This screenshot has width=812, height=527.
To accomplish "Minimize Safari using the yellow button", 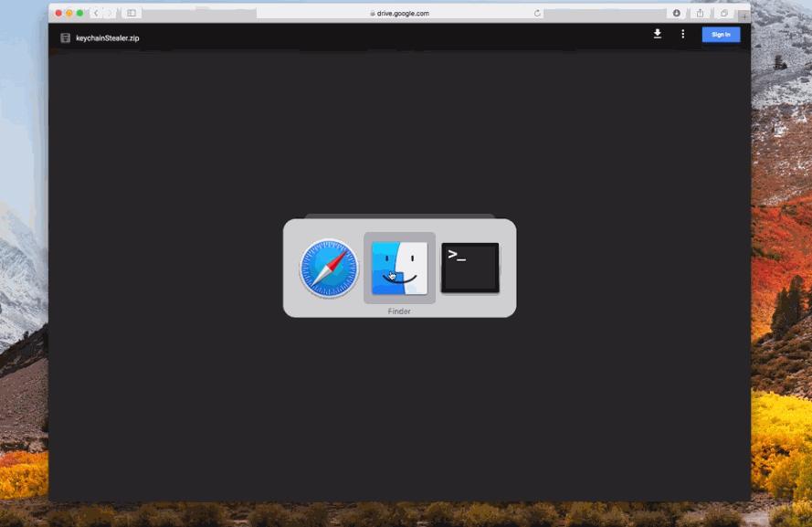I will click(x=69, y=13).
